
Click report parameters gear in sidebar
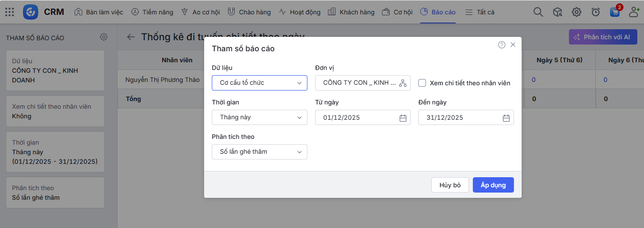tap(104, 37)
